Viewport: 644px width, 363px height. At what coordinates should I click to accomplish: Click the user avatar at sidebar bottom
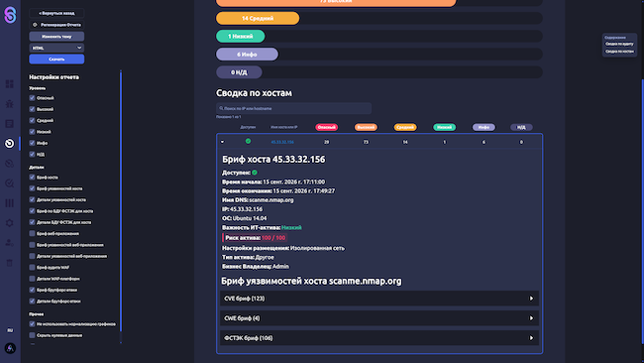pyautogui.click(x=10, y=348)
